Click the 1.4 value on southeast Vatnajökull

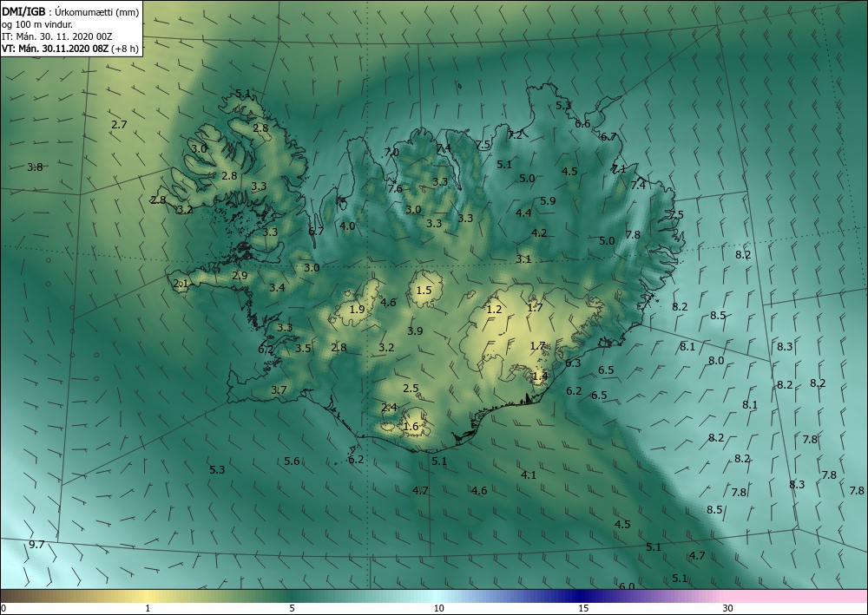tap(540, 376)
